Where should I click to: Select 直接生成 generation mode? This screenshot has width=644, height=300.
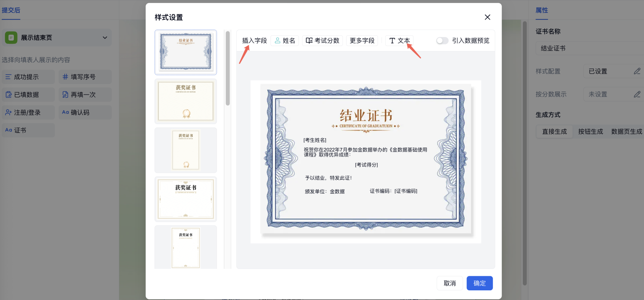click(554, 132)
